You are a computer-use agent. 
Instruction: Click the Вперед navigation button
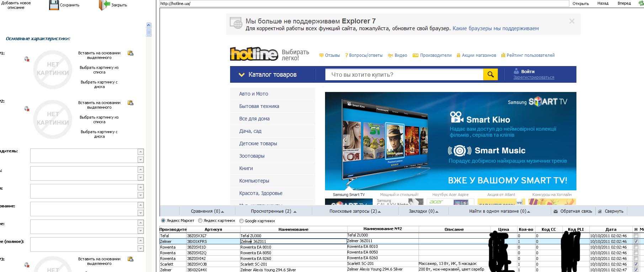[624, 3]
